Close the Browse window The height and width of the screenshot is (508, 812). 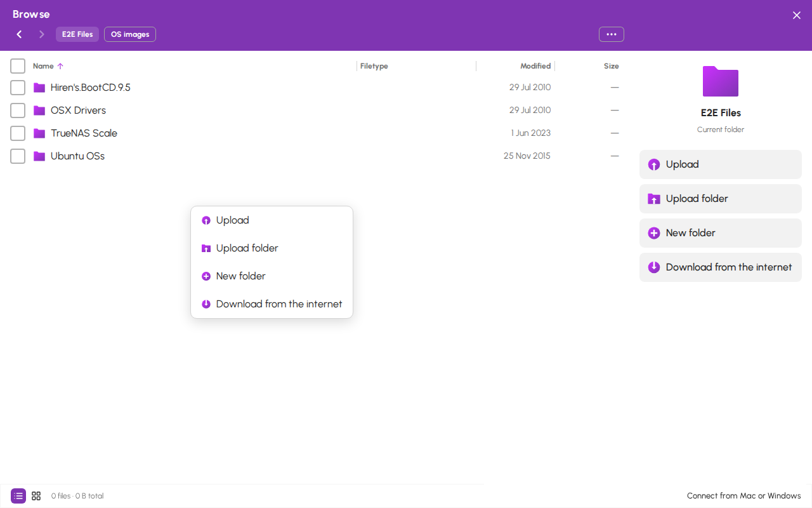click(x=797, y=15)
